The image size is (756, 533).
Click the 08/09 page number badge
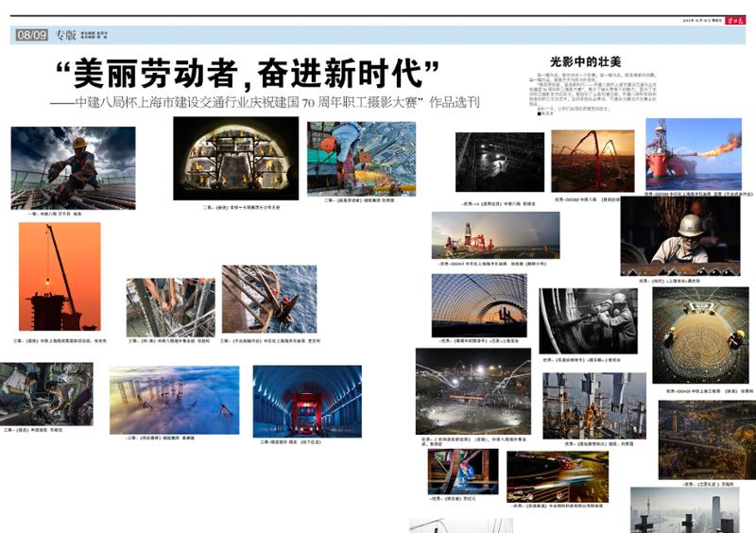pyautogui.click(x=30, y=36)
